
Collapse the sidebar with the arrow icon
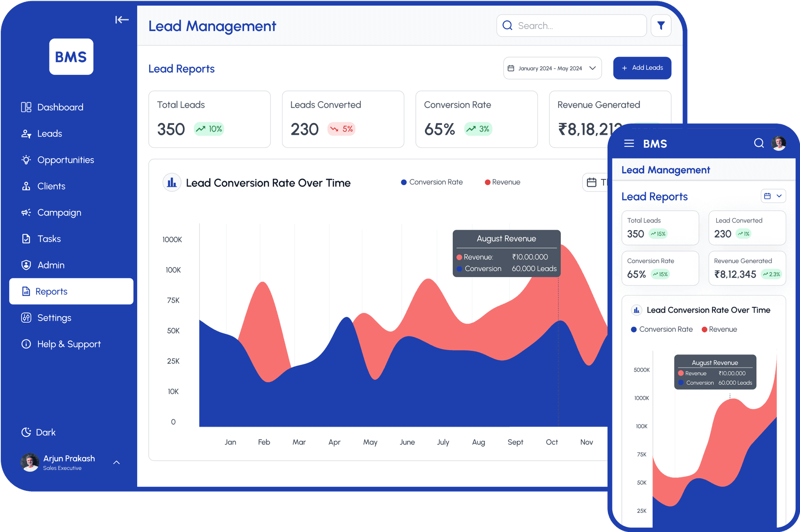(x=122, y=20)
